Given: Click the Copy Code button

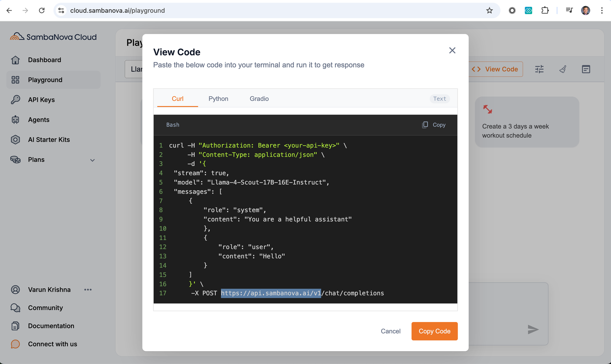Looking at the screenshot, I should (434, 331).
